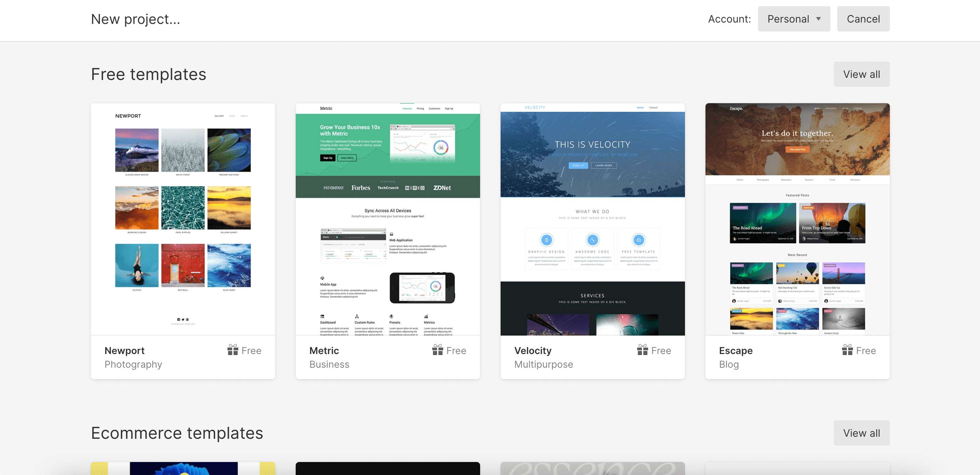Open the Personal account dropdown

point(794,19)
